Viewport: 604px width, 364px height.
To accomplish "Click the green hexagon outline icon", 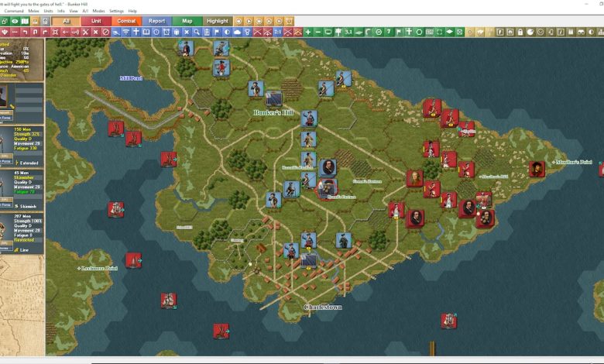I will (419, 33).
